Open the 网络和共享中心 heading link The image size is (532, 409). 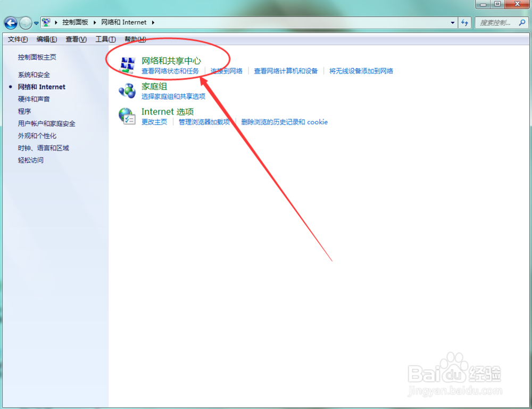pyautogui.click(x=171, y=61)
